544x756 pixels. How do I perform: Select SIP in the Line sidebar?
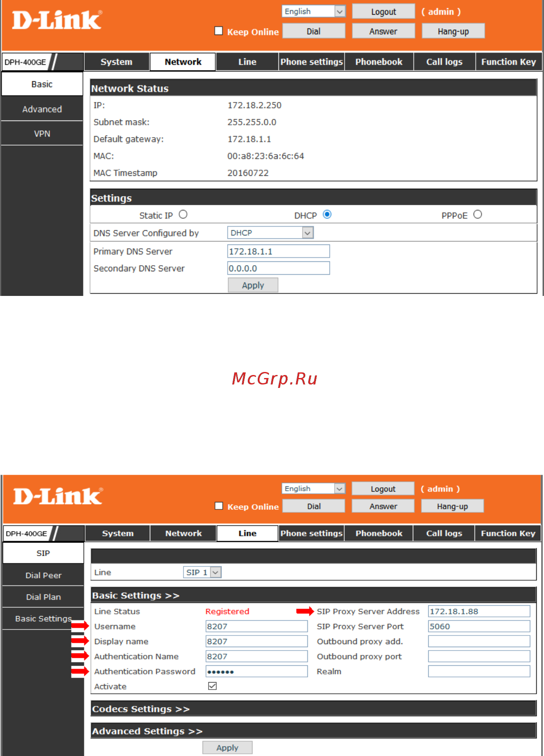coord(43,553)
